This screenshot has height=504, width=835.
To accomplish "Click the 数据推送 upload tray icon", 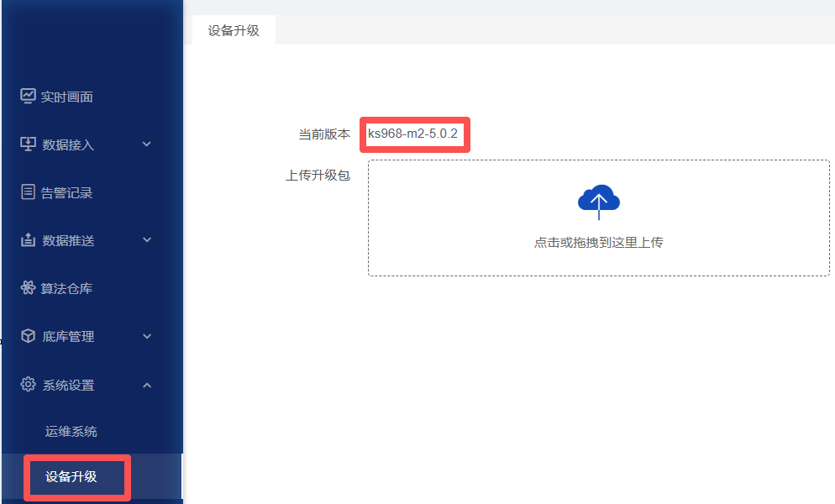I will [28, 240].
